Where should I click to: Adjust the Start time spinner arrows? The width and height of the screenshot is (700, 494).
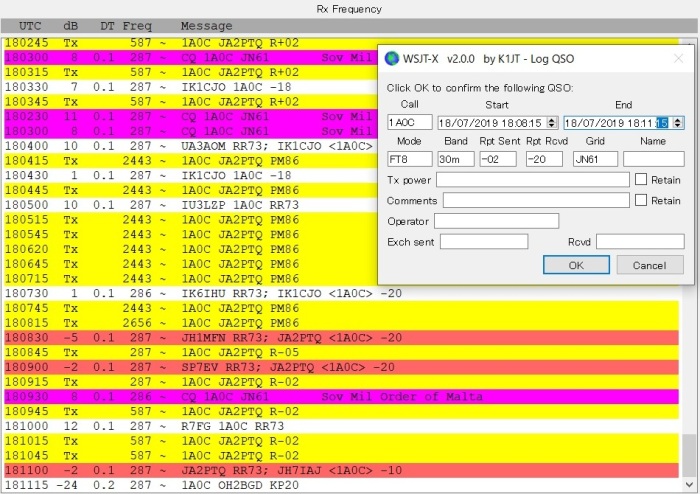(553, 122)
